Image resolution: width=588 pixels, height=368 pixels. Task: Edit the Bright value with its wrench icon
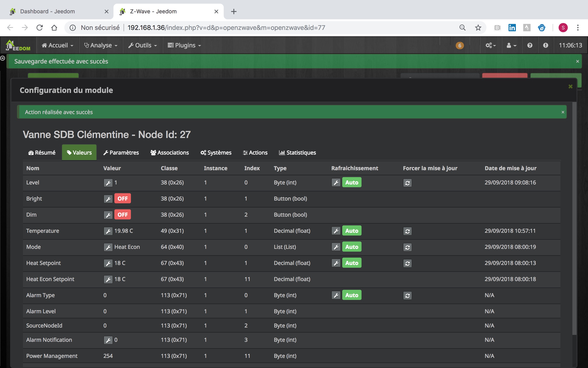(108, 199)
